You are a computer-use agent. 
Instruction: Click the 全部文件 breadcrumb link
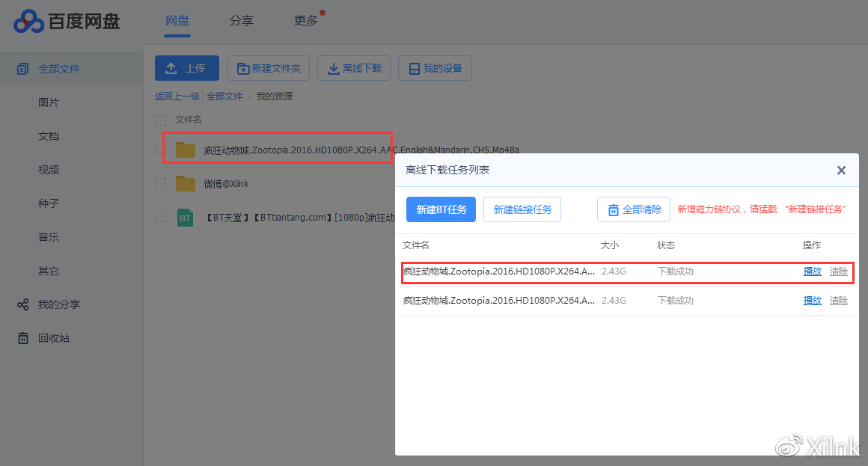coord(224,96)
